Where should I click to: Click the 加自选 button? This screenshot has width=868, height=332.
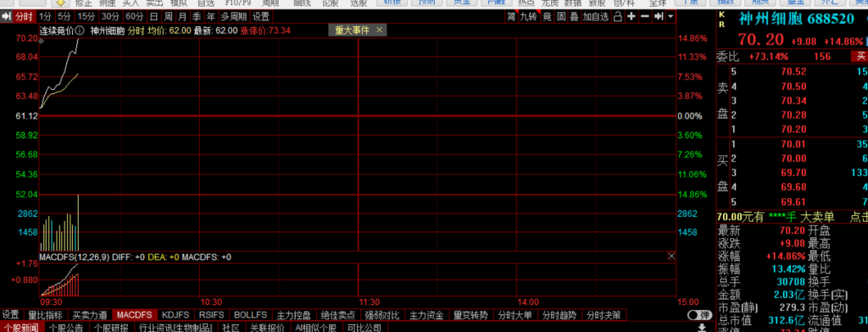point(595,17)
